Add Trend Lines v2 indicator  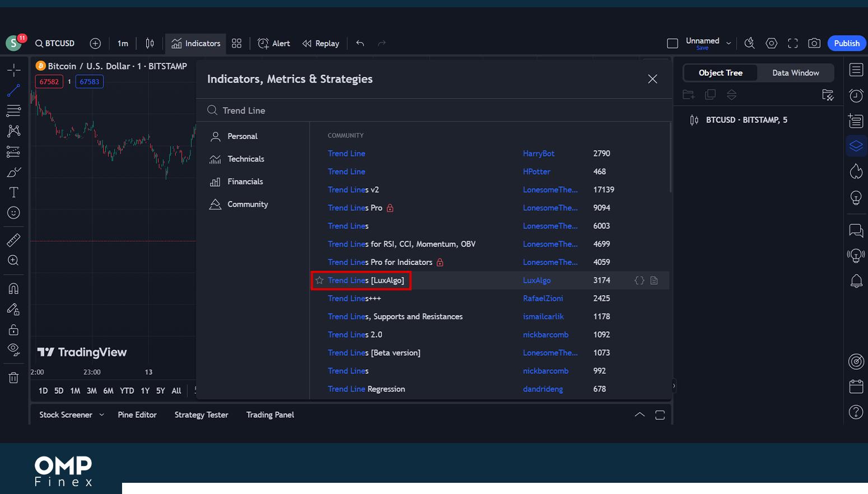(353, 190)
